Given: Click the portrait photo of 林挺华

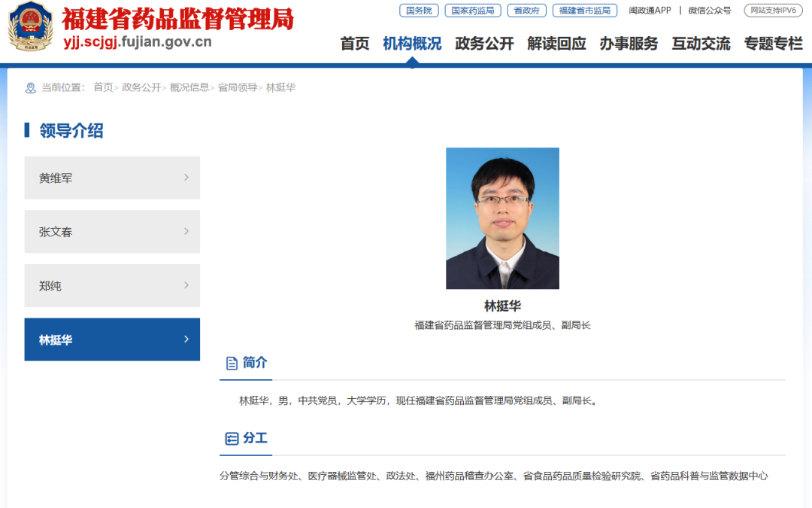Looking at the screenshot, I should tap(502, 218).
